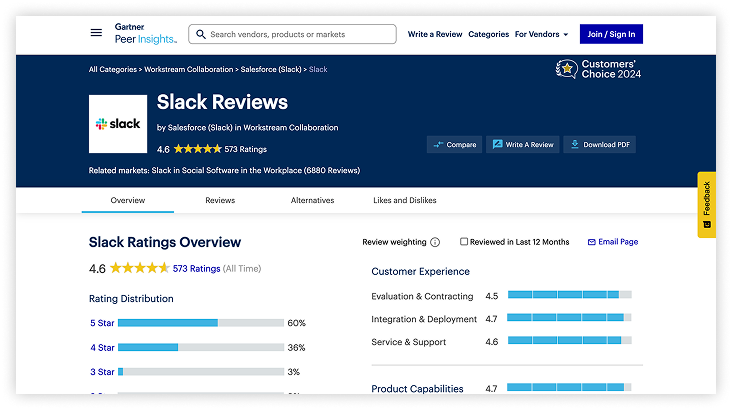Click the Customers' Choice 2024 badge
The height and width of the screenshot is (410, 732).
click(598, 69)
